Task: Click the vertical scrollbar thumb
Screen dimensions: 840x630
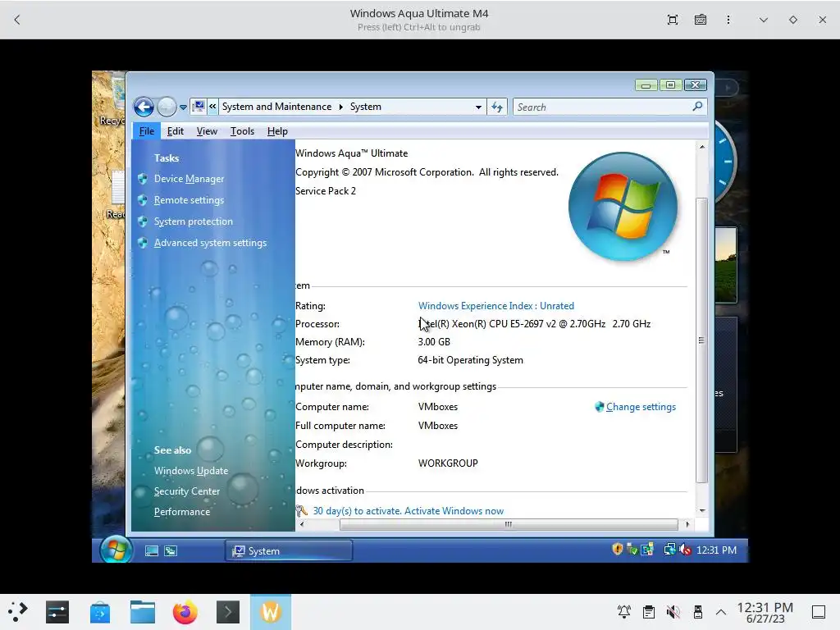Action: point(702,340)
